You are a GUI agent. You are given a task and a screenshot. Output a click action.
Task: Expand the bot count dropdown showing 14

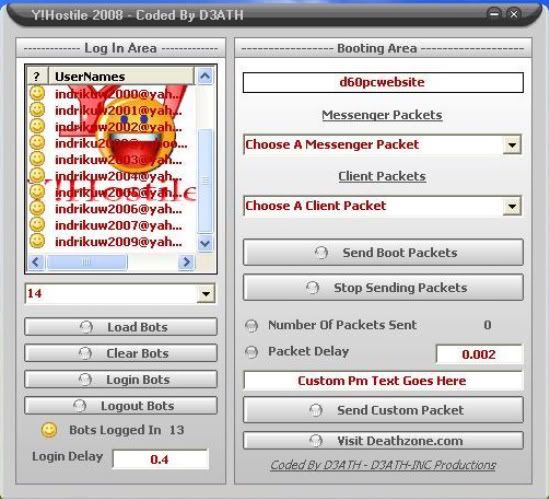206,293
